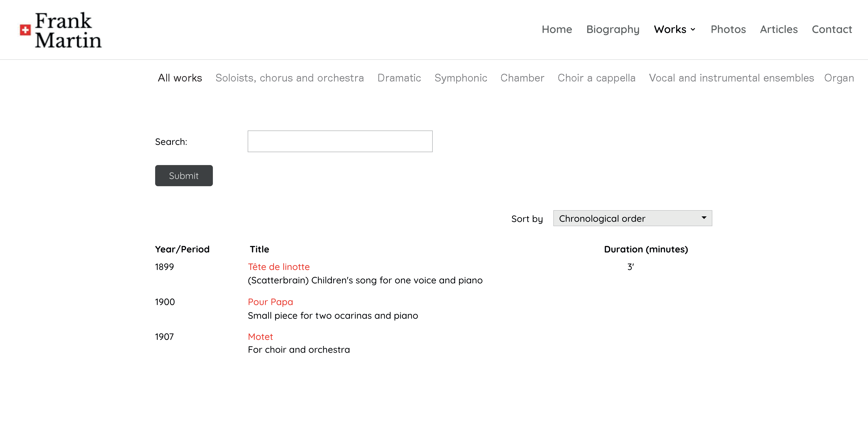Show Symphonic works
This screenshot has height=433, width=868.
(x=461, y=78)
